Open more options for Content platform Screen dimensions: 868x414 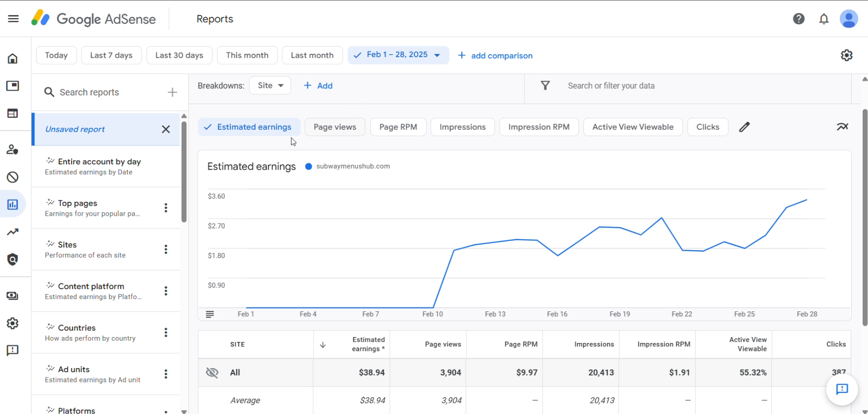point(166,291)
